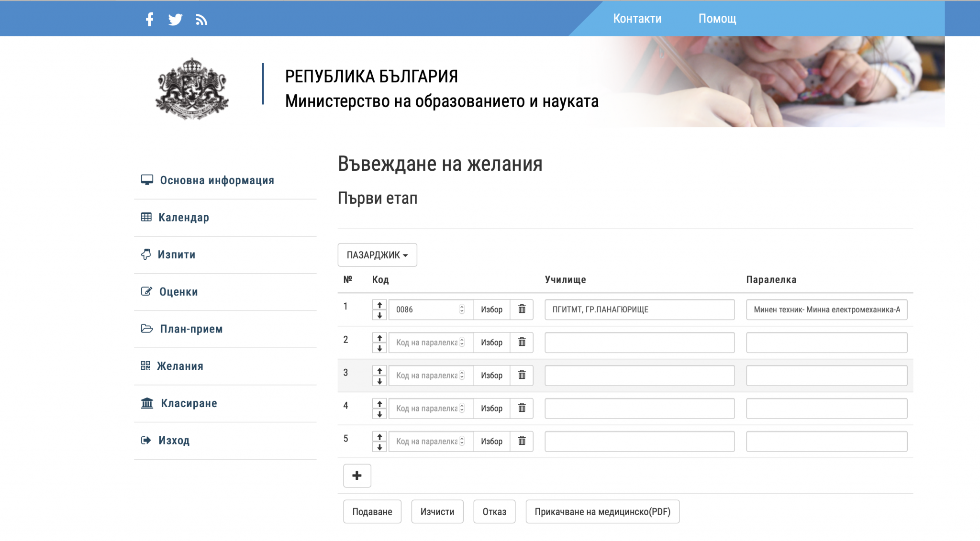Open Класиране in the sidebar
Screen dimensions: 980x541
point(189,403)
